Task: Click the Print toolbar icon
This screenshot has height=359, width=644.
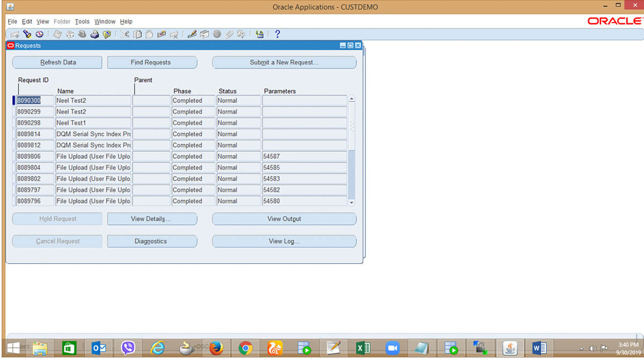Action: click(94, 34)
